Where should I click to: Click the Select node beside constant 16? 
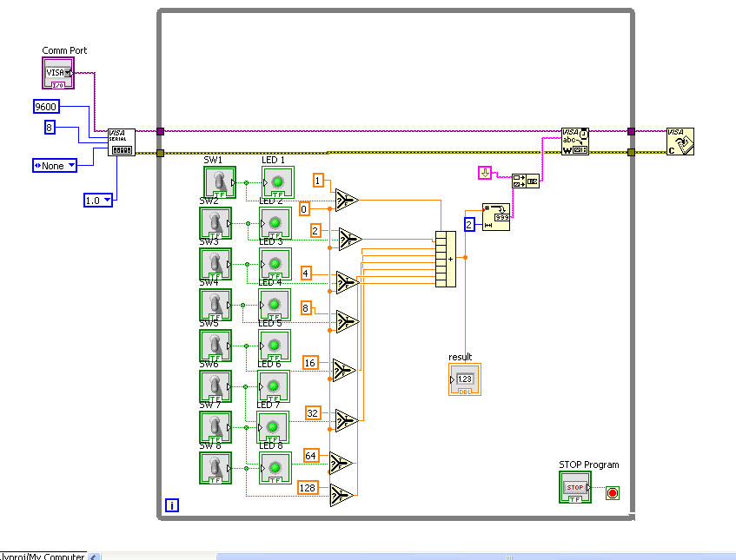point(344,371)
